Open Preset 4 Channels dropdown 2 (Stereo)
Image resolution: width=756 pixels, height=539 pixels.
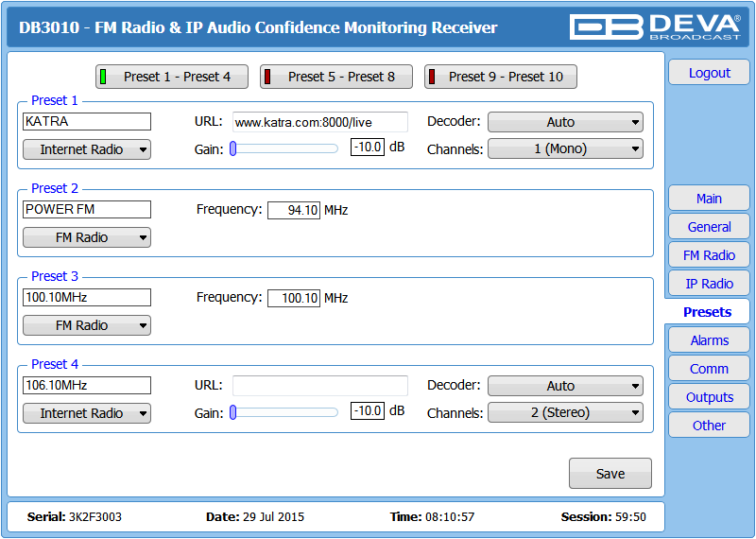click(x=565, y=412)
